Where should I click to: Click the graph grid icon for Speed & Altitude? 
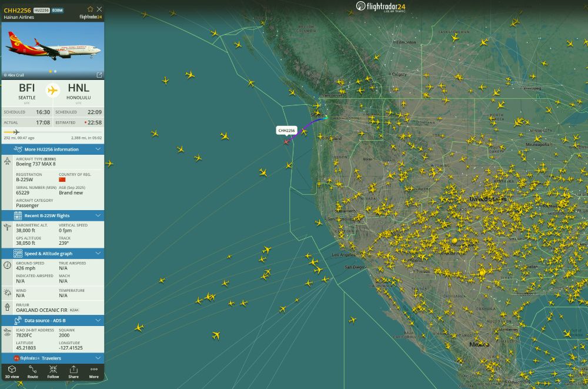click(x=18, y=254)
